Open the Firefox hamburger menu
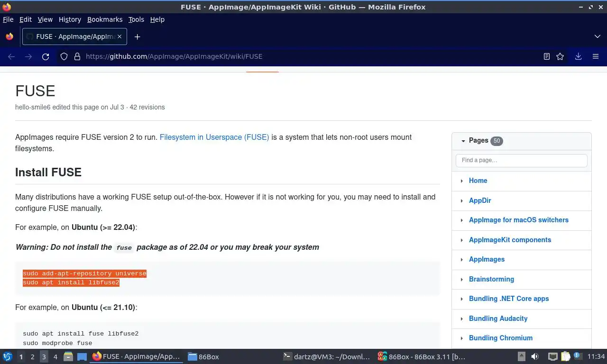 596,56
